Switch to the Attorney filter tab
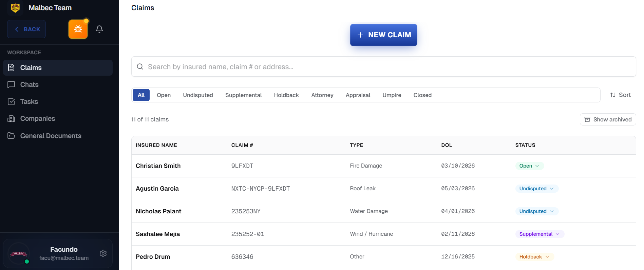 point(322,95)
